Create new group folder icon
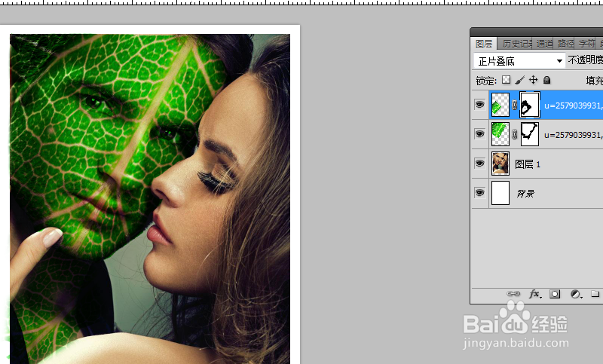The width and height of the screenshot is (603, 364). [595, 294]
